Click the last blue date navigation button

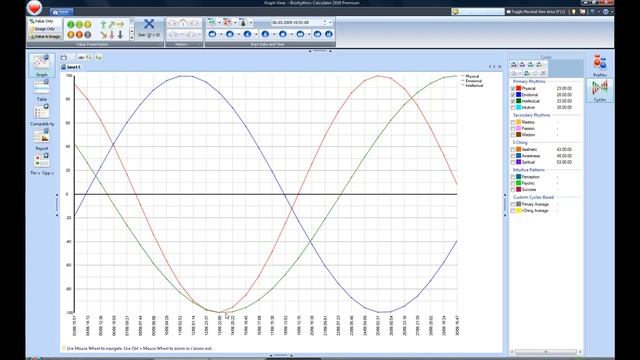pyautogui.click(x=329, y=34)
